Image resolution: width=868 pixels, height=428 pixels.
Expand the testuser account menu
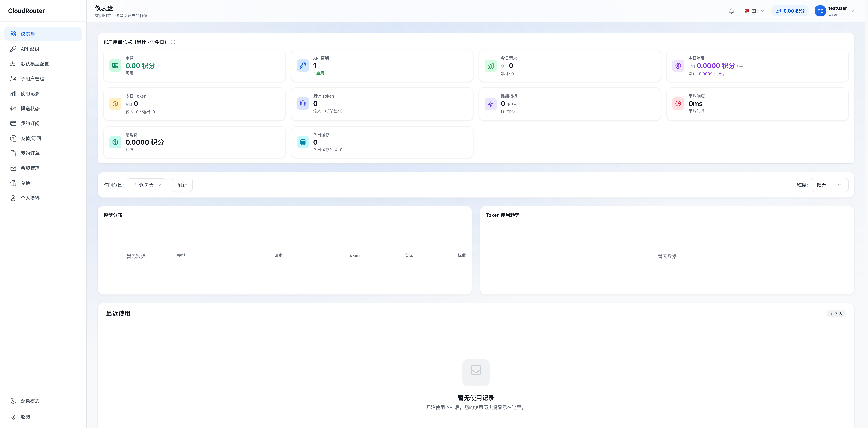coord(835,11)
